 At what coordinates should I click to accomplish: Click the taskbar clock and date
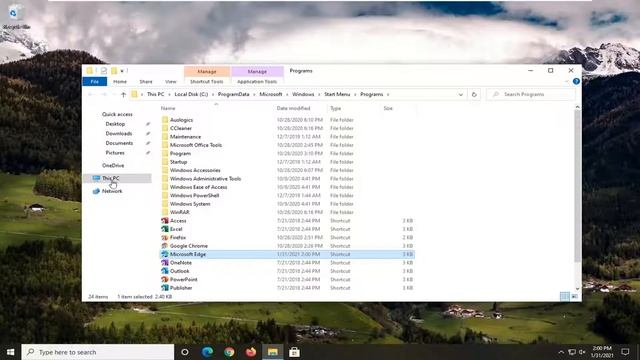602,352
